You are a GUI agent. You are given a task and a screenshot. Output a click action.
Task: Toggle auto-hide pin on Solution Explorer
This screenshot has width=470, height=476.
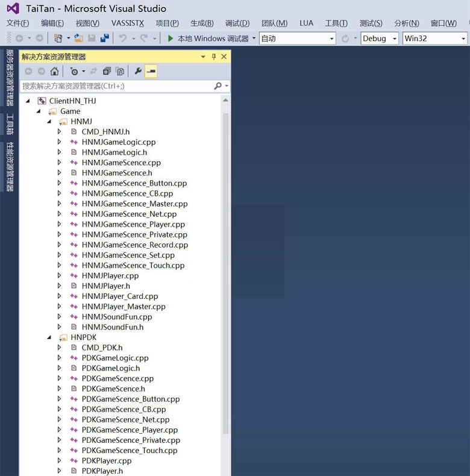(x=213, y=57)
